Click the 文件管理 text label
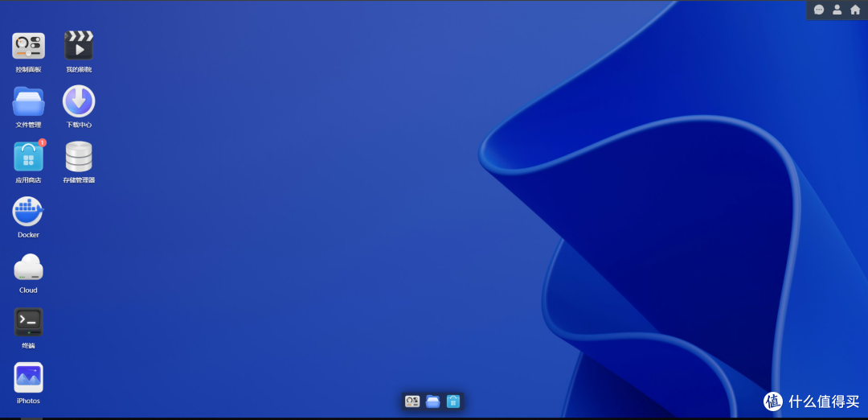Image resolution: width=868 pixels, height=420 pixels. [28, 126]
